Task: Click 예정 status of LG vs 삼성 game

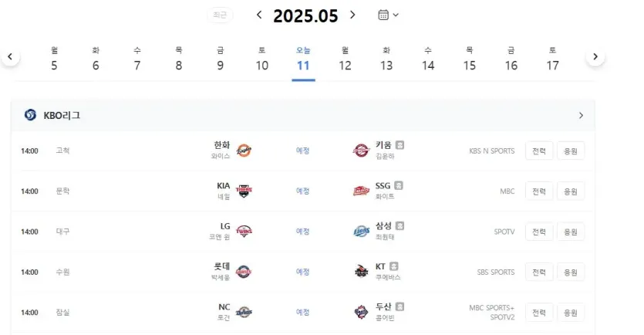Action: (x=302, y=232)
